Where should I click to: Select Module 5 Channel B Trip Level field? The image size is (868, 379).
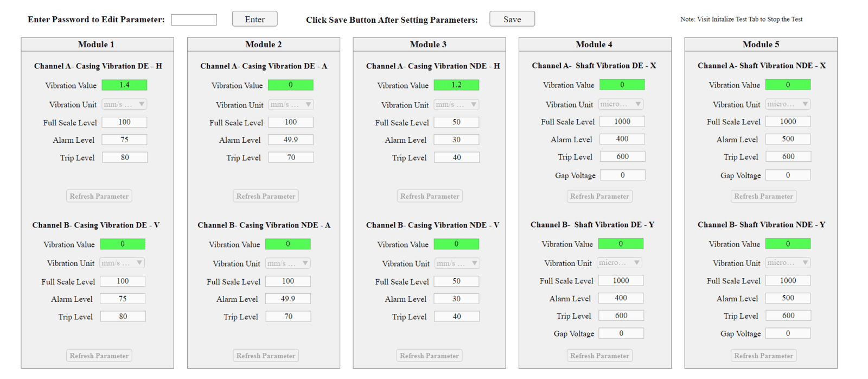click(x=788, y=315)
